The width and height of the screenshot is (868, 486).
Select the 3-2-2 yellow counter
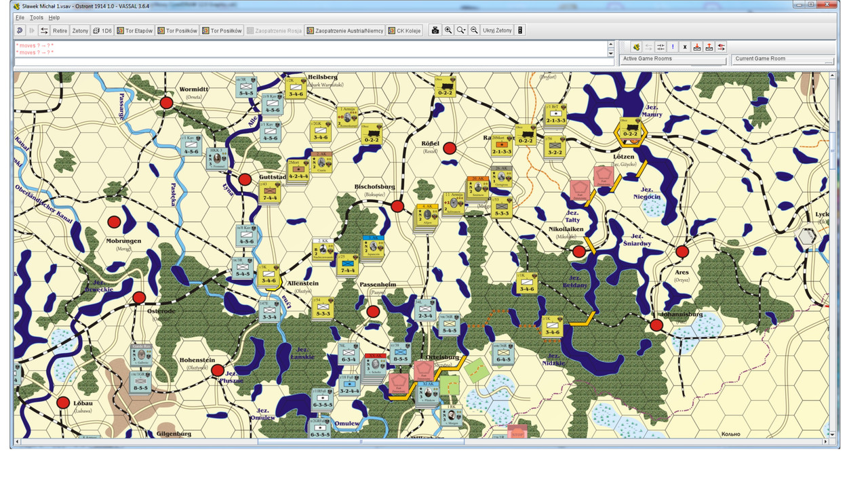[555, 146]
